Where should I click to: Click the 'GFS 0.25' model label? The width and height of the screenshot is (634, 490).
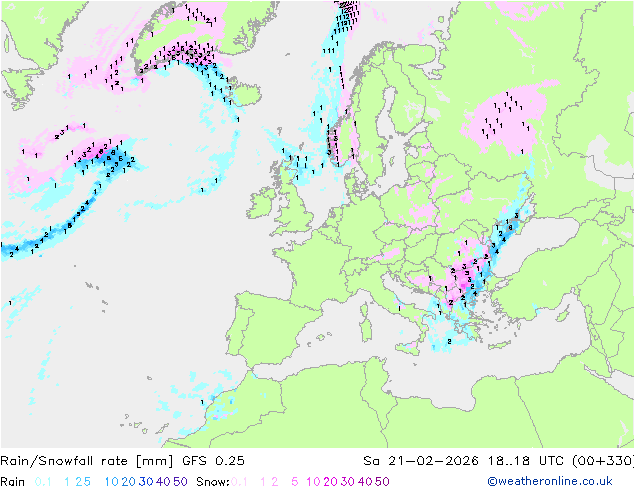pos(213,461)
